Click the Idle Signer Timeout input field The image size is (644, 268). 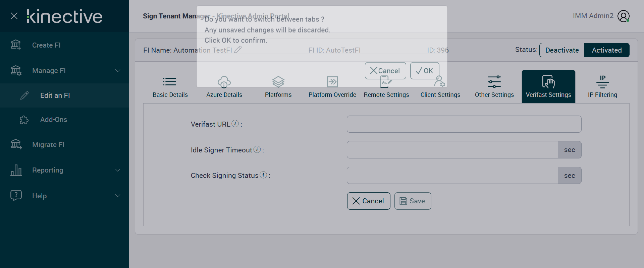[x=452, y=150]
